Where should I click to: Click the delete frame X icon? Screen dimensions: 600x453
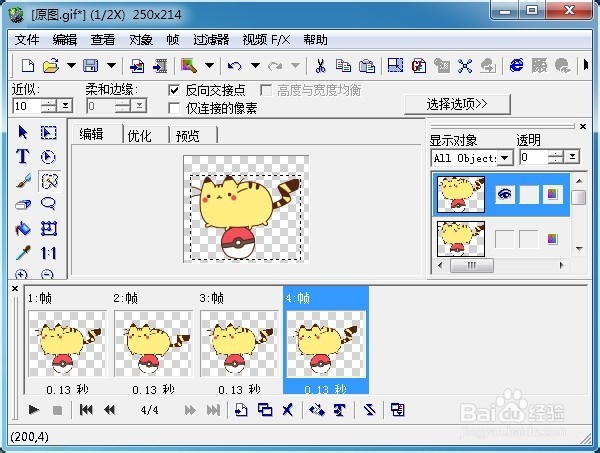click(x=288, y=410)
